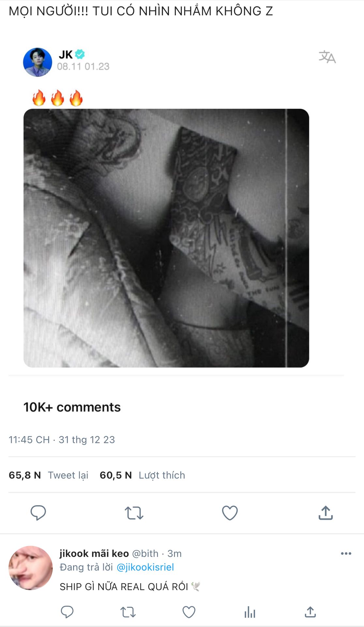
Task: Share the reply from @bith
Action: (x=310, y=612)
